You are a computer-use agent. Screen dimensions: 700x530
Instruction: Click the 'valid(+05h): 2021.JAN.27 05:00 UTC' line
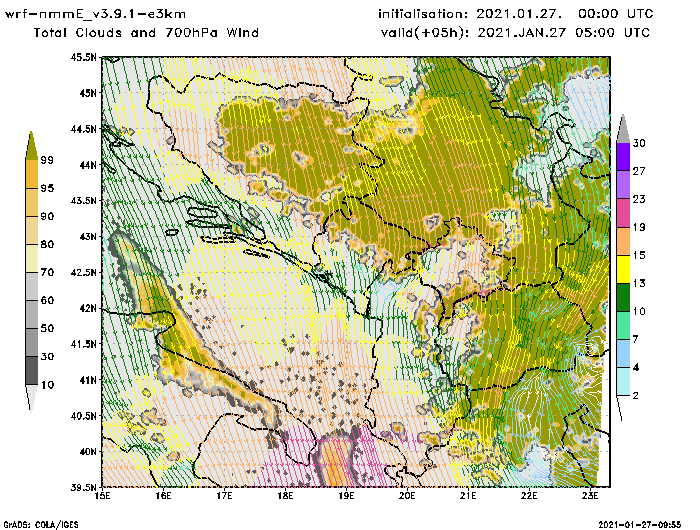click(x=515, y=33)
